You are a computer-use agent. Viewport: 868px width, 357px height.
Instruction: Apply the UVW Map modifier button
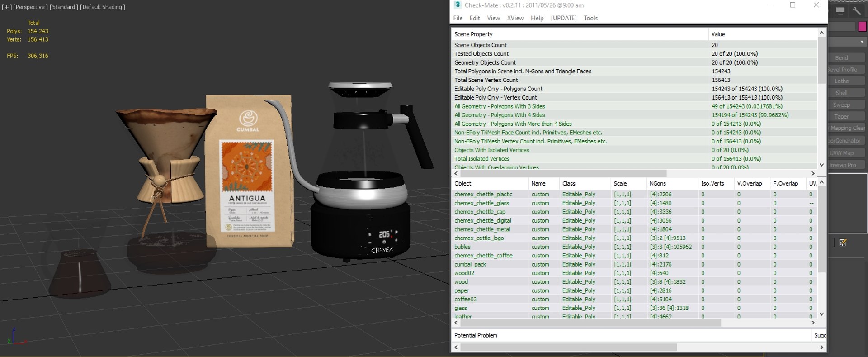coord(846,153)
